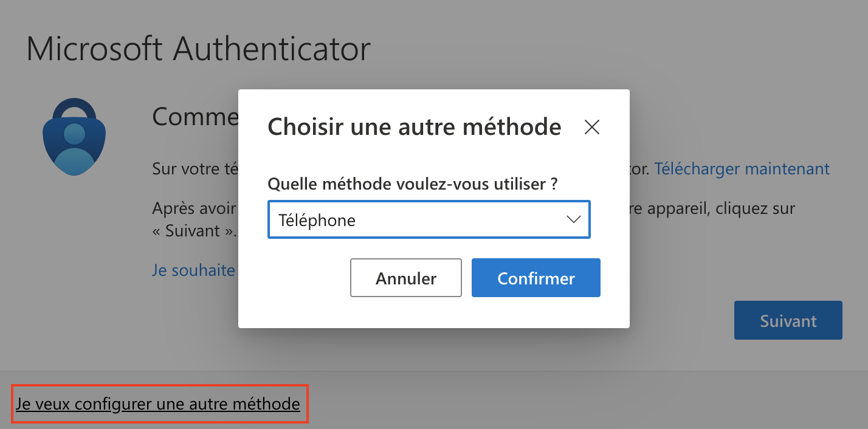Click the Microsoft Authenticator padlock logo

[75, 137]
